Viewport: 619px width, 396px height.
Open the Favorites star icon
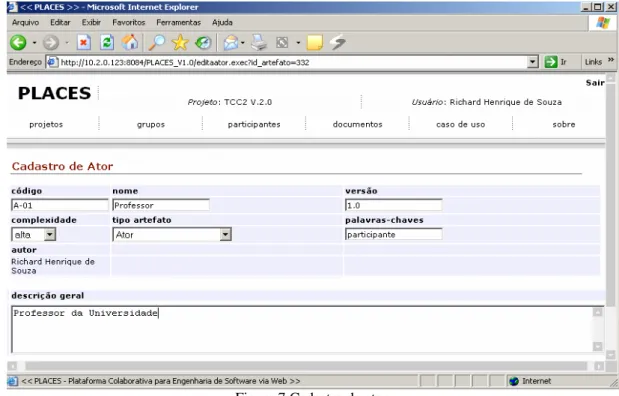coord(180,42)
